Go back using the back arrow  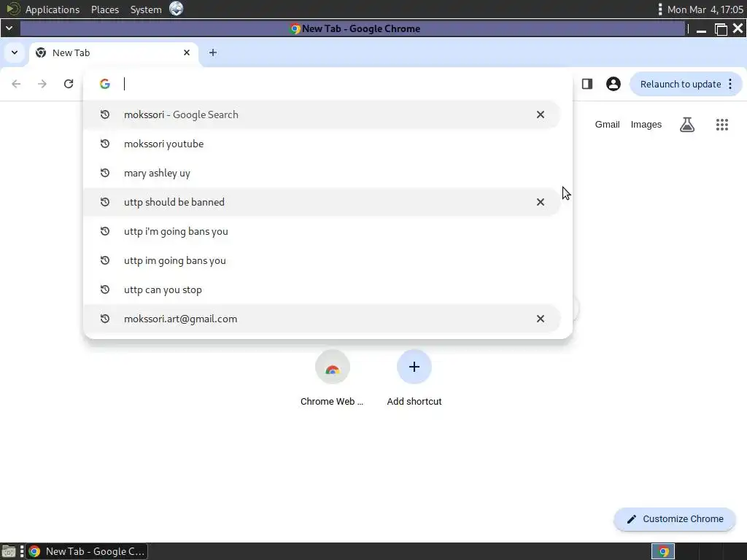point(16,84)
